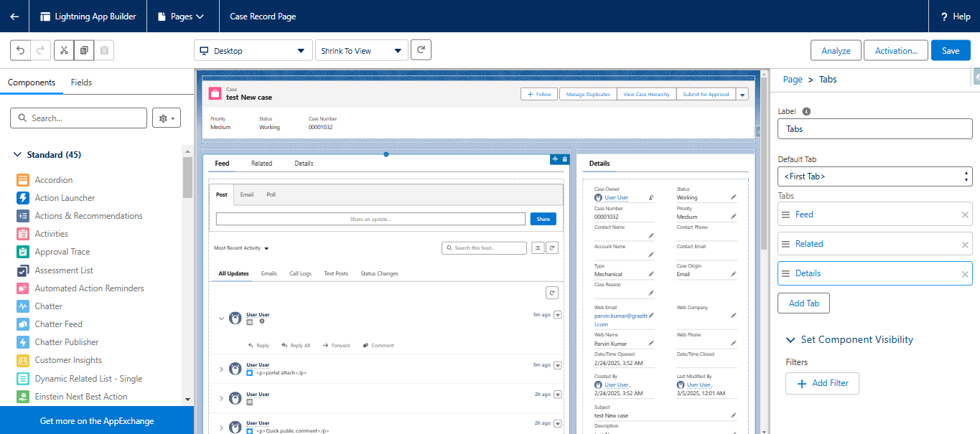Select the Accordion component icon
This screenshot has height=434, width=980.
click(22, 180)
